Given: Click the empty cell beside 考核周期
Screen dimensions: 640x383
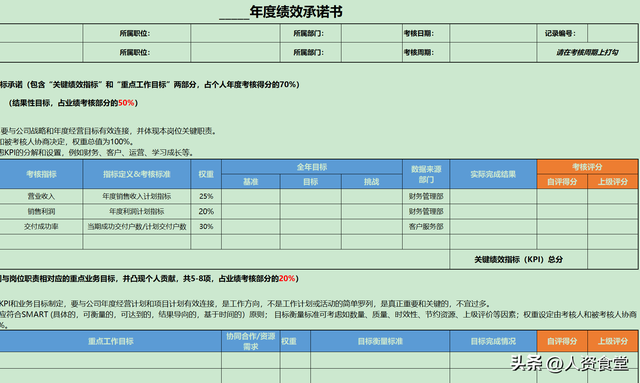Looking at the screenshot, I should click(493, 52).
